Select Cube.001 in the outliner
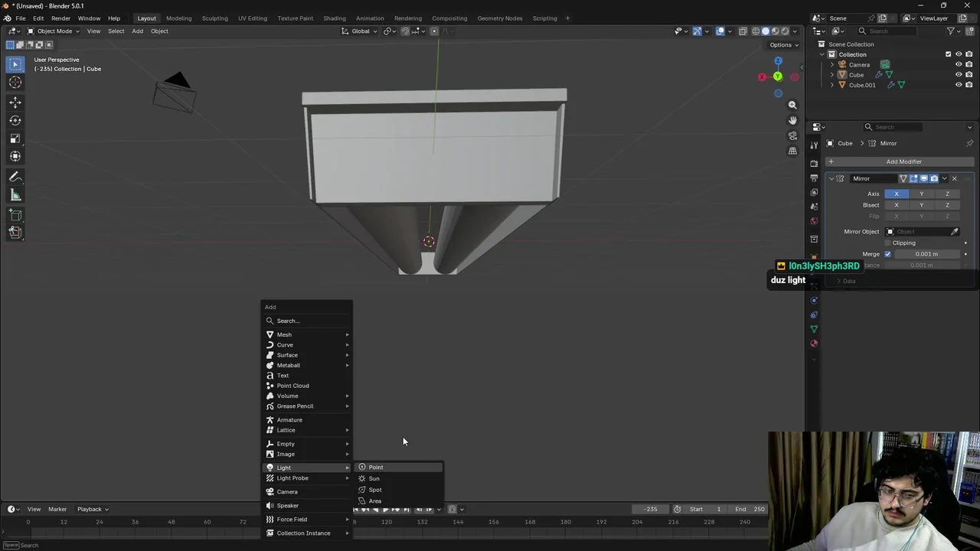Viewport: 980px width, 551px height. [862, 85]
